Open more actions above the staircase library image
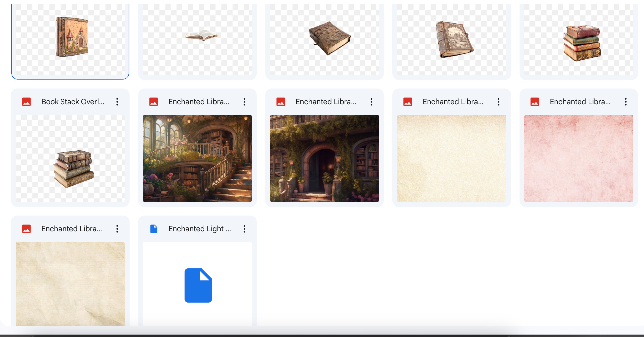Screen dimensions: 644x337 click(244, 102)
